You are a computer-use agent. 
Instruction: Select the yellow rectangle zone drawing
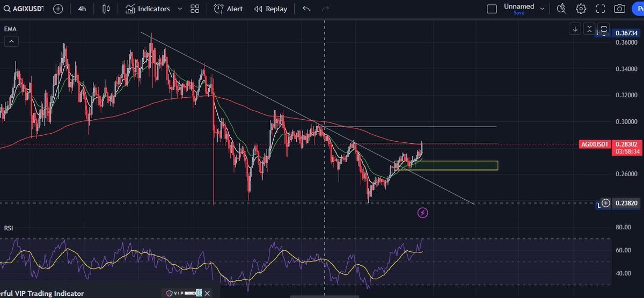(x=446, y=165)
